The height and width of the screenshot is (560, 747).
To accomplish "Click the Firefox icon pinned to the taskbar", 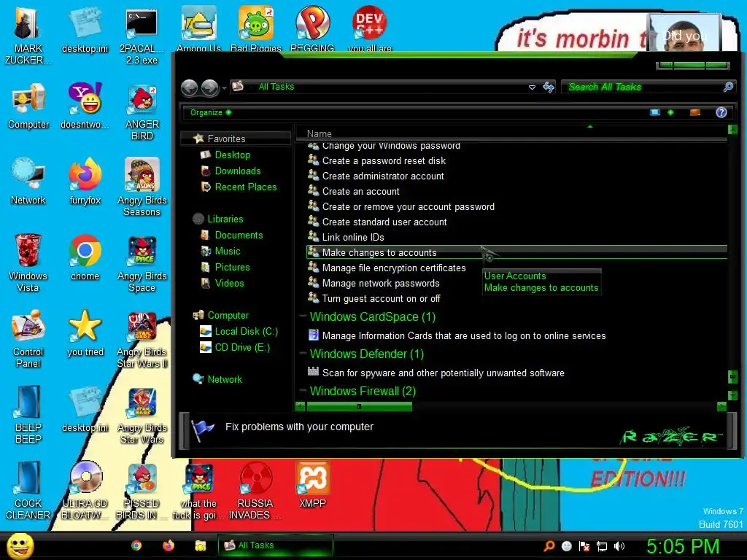I will (169, 545).
